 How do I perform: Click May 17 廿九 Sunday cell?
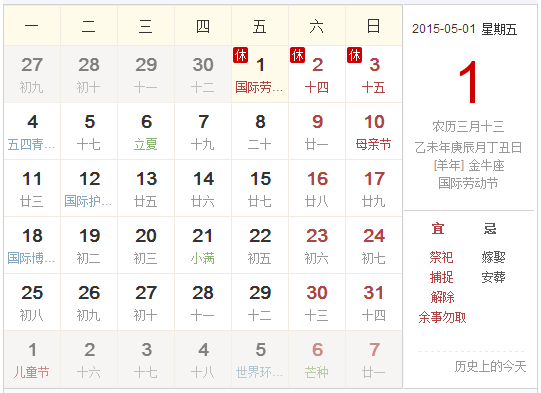click(374, 188)
